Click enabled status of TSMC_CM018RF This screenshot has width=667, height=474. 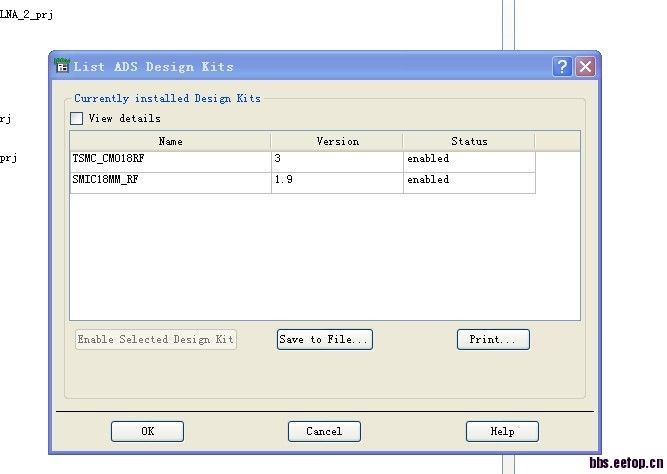469,162
